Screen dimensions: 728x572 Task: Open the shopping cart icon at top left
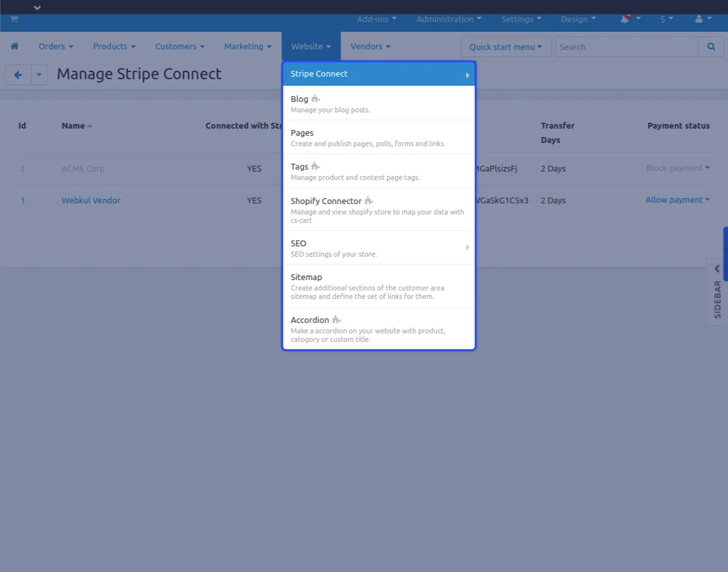[x=14, y=19]
